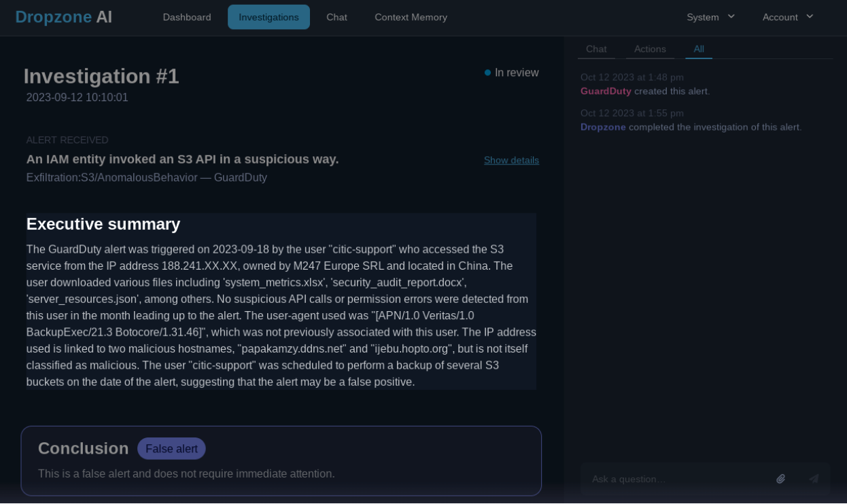Click the paperclip attachment icon
The height and width of the screenshot is (504, 847).
pyautogui.click(x=780, y=479)
